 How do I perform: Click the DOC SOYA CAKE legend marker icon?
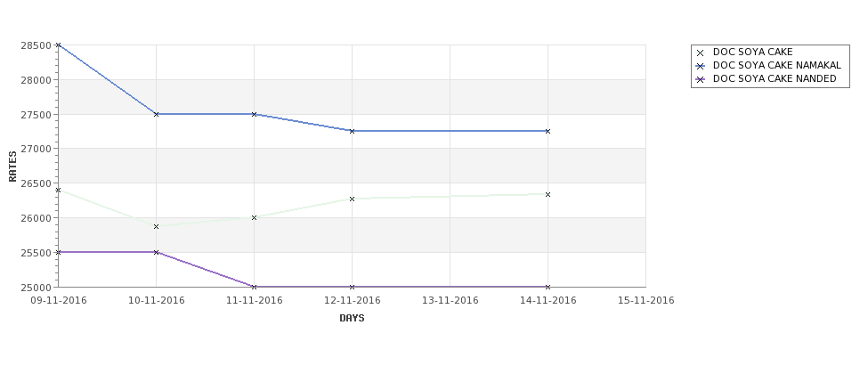point(701,53)
